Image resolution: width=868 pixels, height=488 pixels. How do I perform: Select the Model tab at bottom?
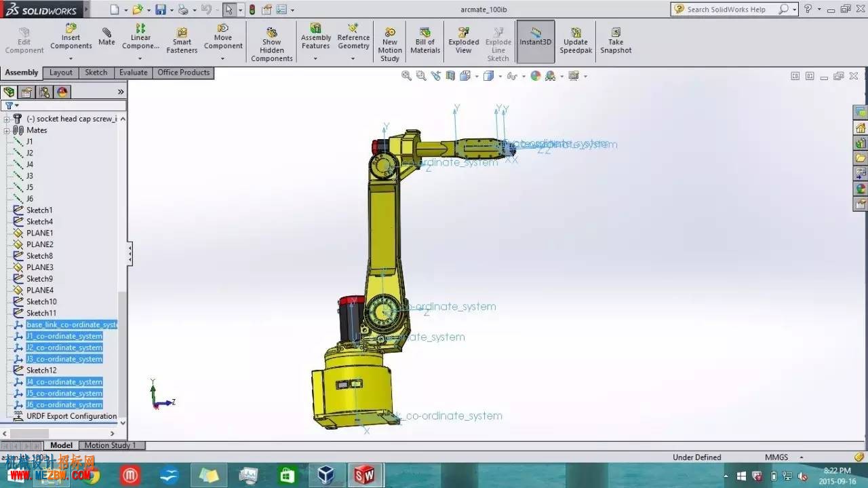coord(61,445)
